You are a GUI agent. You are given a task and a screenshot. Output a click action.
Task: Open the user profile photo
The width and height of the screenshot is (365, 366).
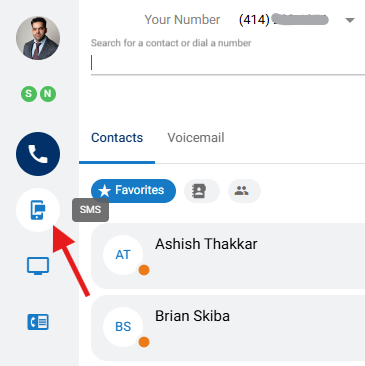(38, 38)
